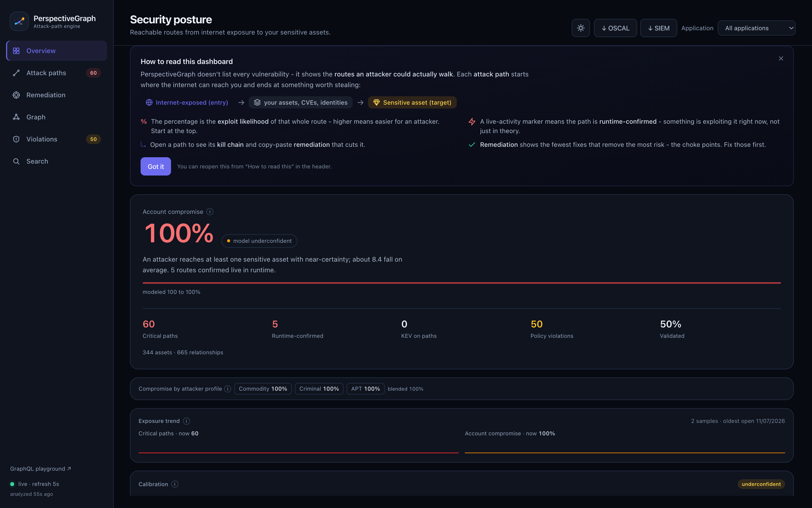Click the Attack paths route icon
This screenshot has height=508, width=812.
(16, 73)
